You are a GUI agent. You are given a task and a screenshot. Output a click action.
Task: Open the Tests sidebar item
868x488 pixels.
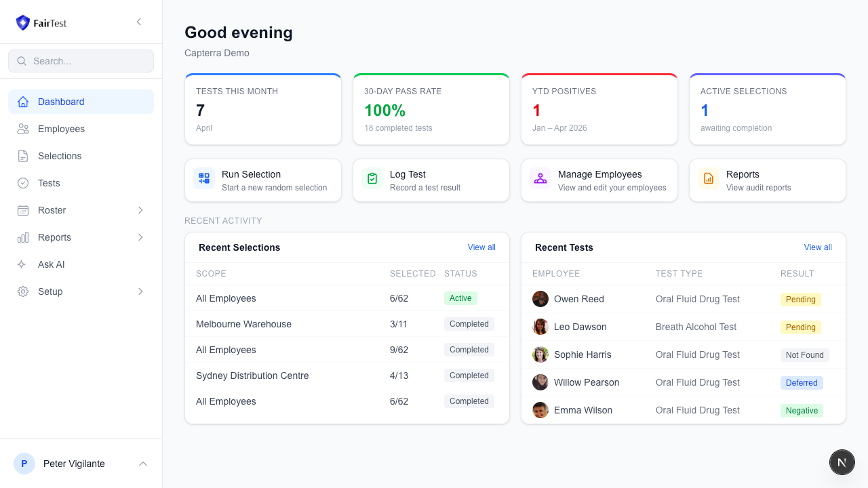click(x=81, y=183)
